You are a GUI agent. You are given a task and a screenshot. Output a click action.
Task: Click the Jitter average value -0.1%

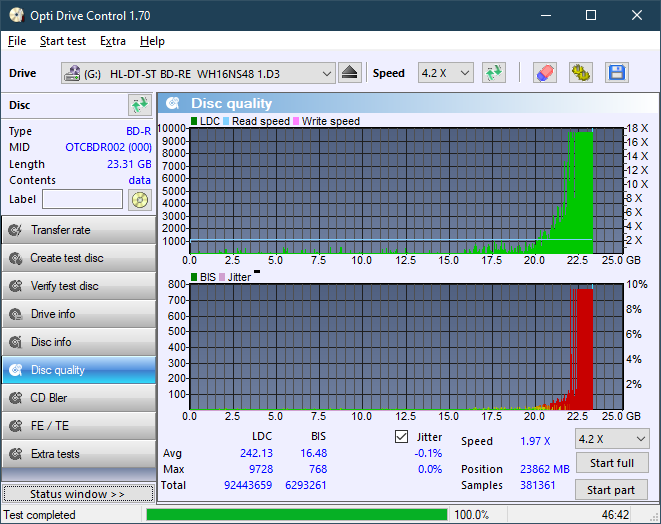pyautogui.click(x=428, y=453)
